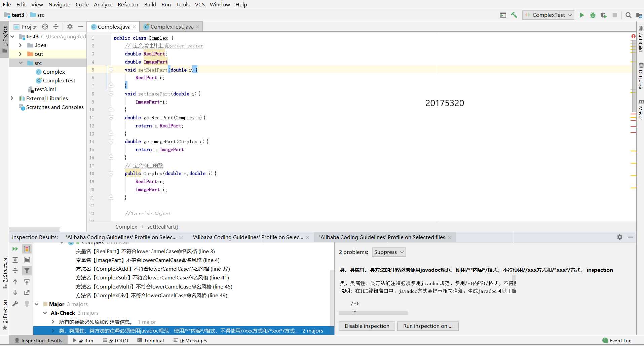644x346 pixels.
Task: Toggle filter resolved items funnel button
Action: pos(27,271)
